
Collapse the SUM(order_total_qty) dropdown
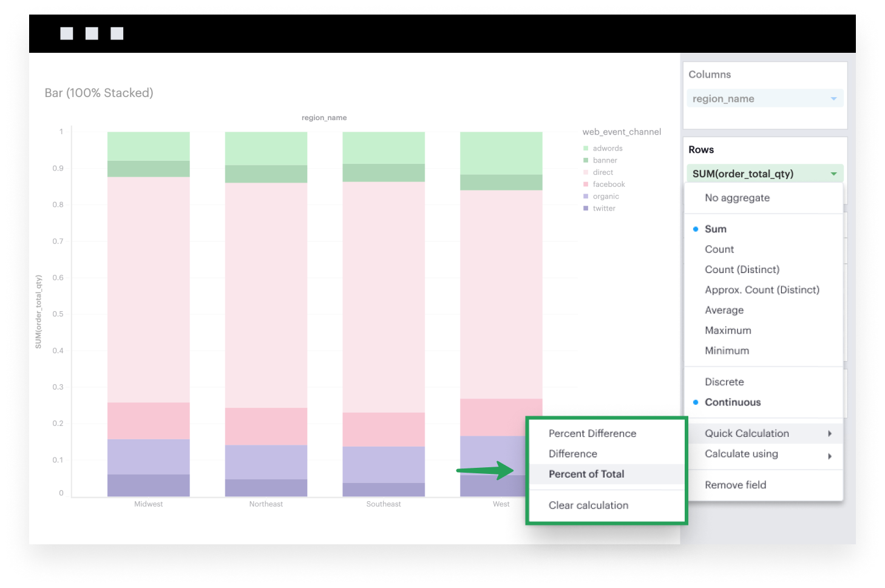(x=833, y=174)
